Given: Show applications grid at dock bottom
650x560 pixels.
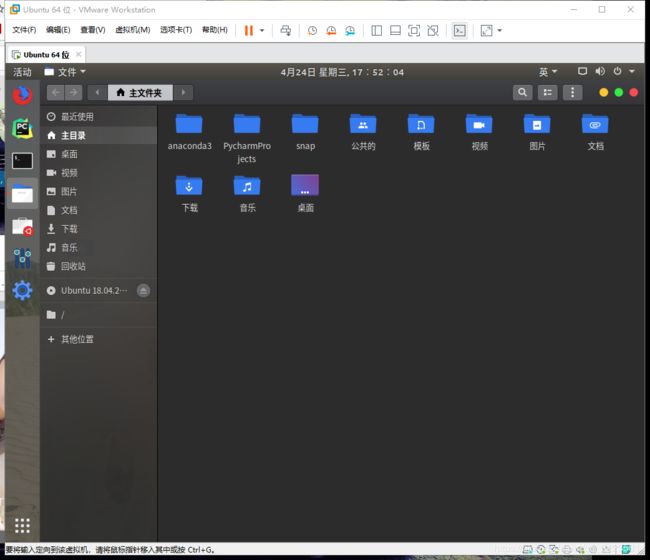Looking at the screenshot, I should click(x=22, y=525).
